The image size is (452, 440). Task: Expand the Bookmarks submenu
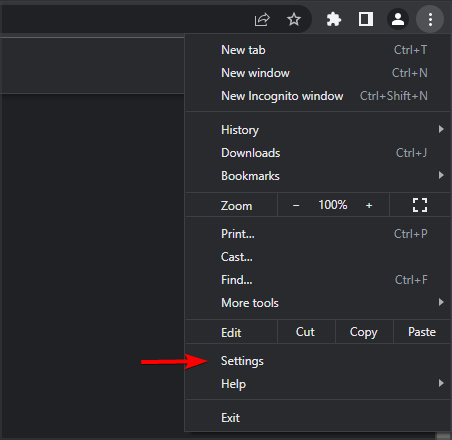coord(318,176)
